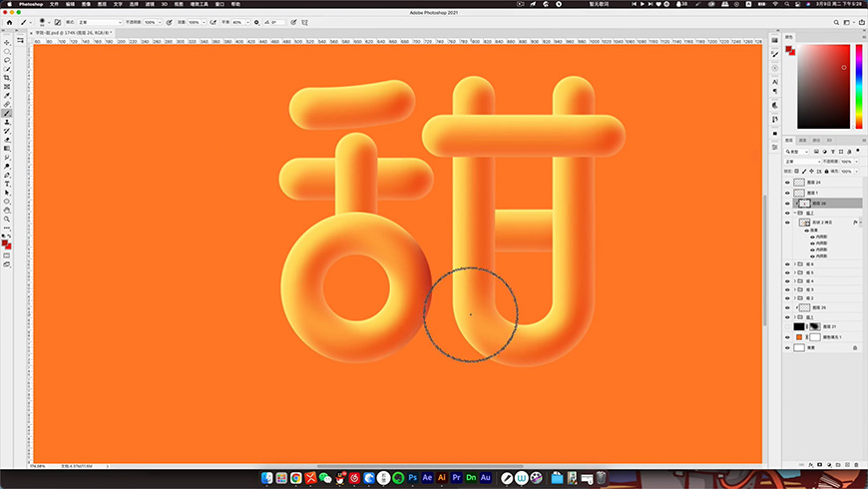Open smoothing options gear icon
Image resolution: width=868 pixels, height=489 pixels.
256,23
